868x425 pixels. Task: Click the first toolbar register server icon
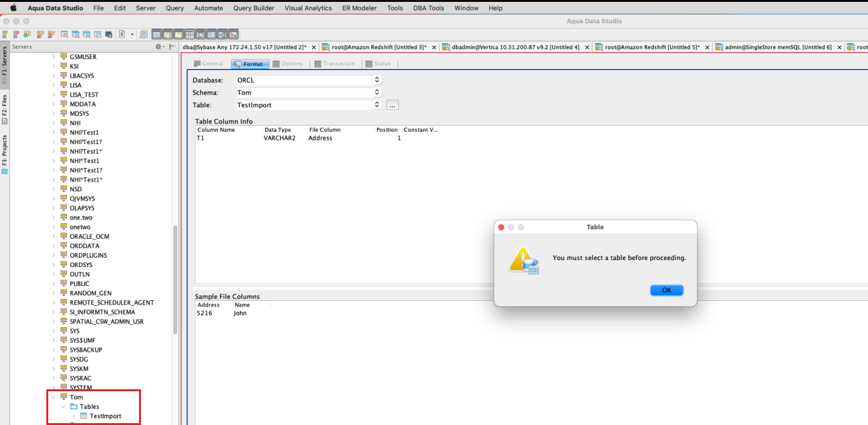point(5,34)
